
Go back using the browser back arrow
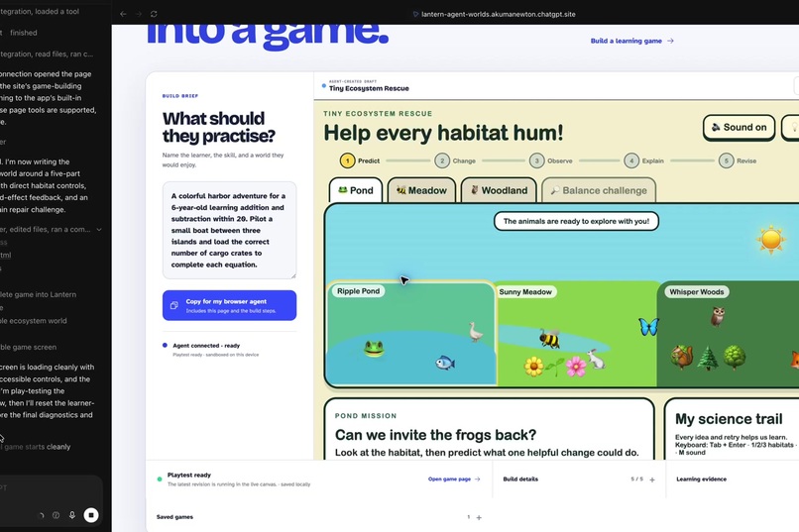click(x=123, y=14)
